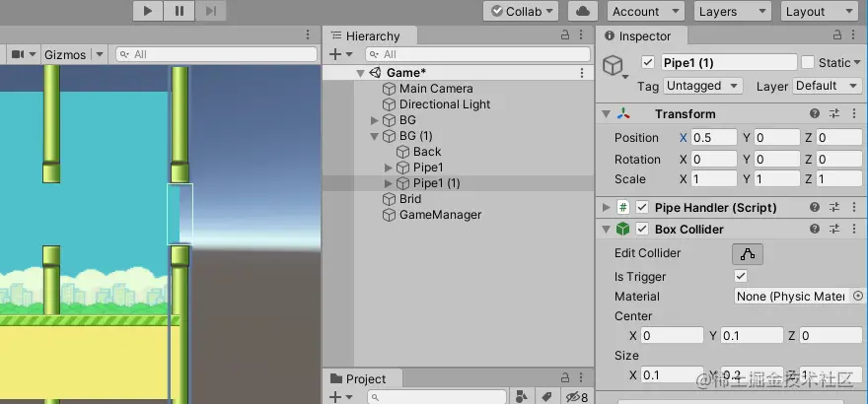Open the Layout dropdown
The height and width of the screenshot is (404, 868).
[819, 11]
